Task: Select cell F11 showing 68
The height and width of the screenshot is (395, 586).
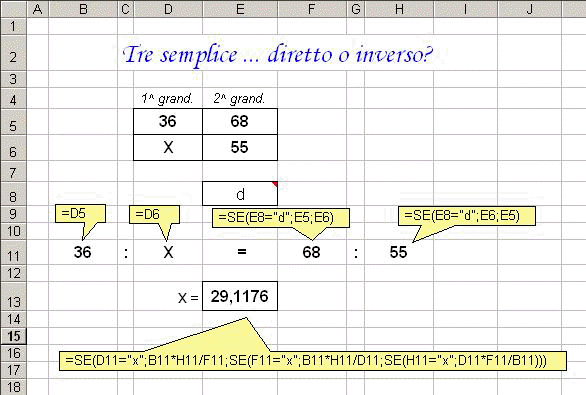Action: [312, 253]
